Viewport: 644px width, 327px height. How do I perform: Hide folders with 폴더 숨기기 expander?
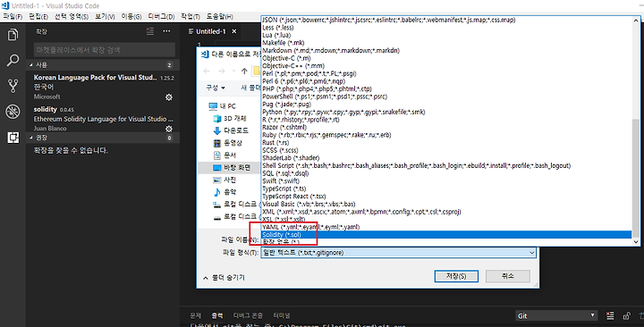[x=225, y=278]
